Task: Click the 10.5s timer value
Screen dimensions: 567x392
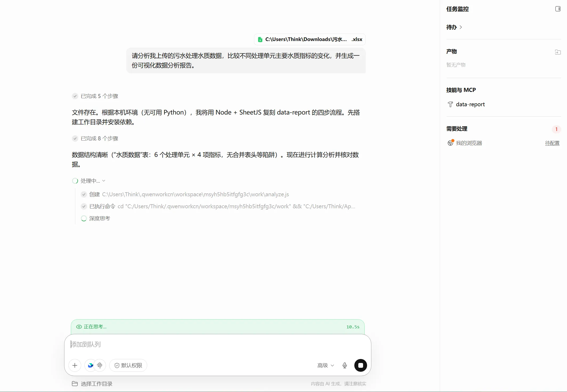Action: point(353,327)
